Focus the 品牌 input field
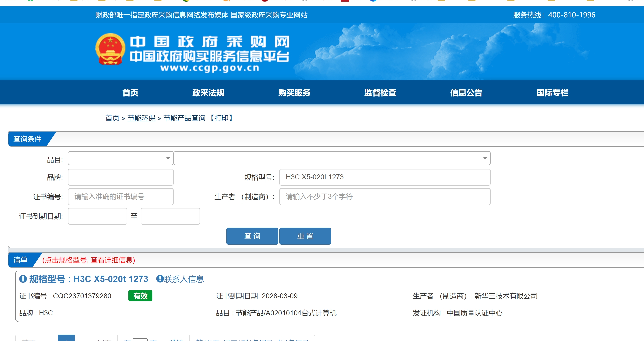This screenshot has width=644, height=341. coord(121,177)
